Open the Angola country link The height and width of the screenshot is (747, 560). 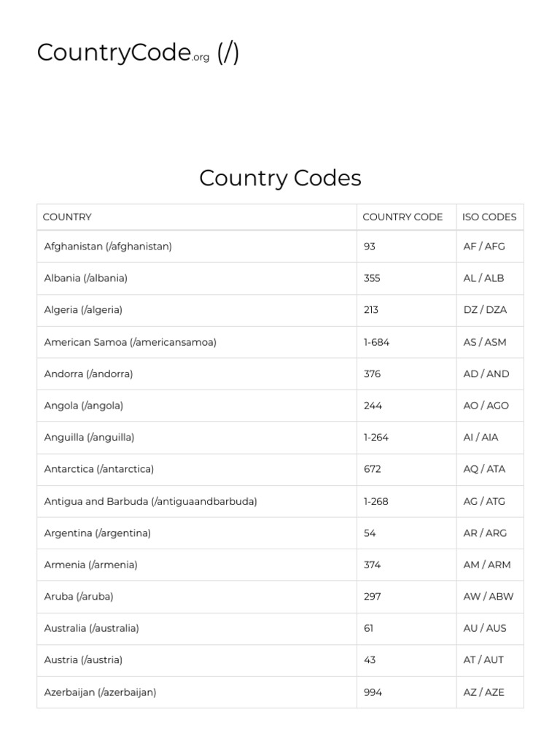(x=83, y=406)
